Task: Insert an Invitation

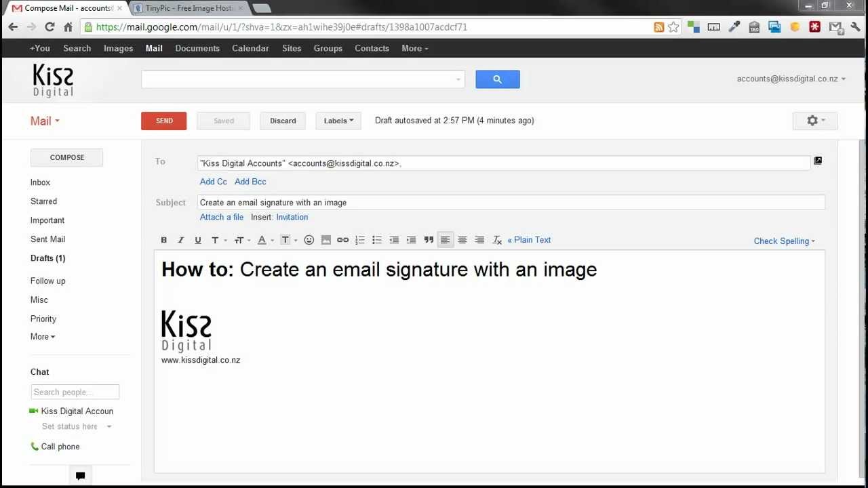Action: tap(292, 217)
